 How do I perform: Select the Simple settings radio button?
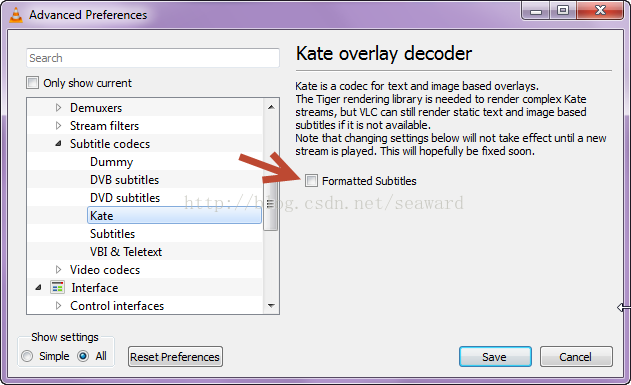[27, 356]
